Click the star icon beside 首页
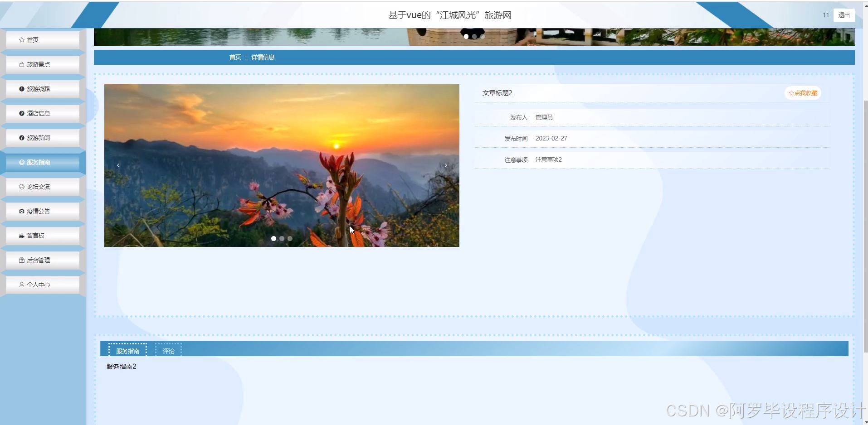 pos(22,40)
